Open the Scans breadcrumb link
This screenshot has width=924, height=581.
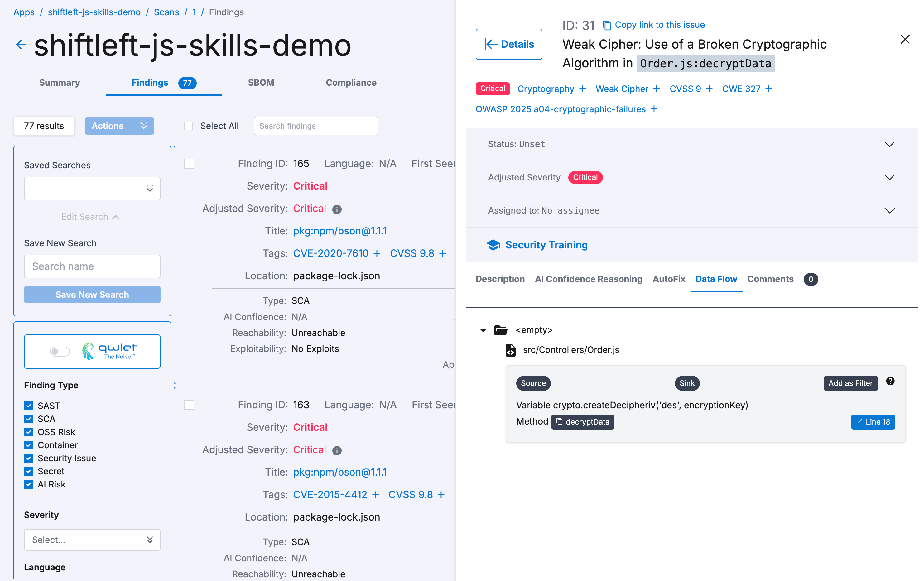click(166, 12)
